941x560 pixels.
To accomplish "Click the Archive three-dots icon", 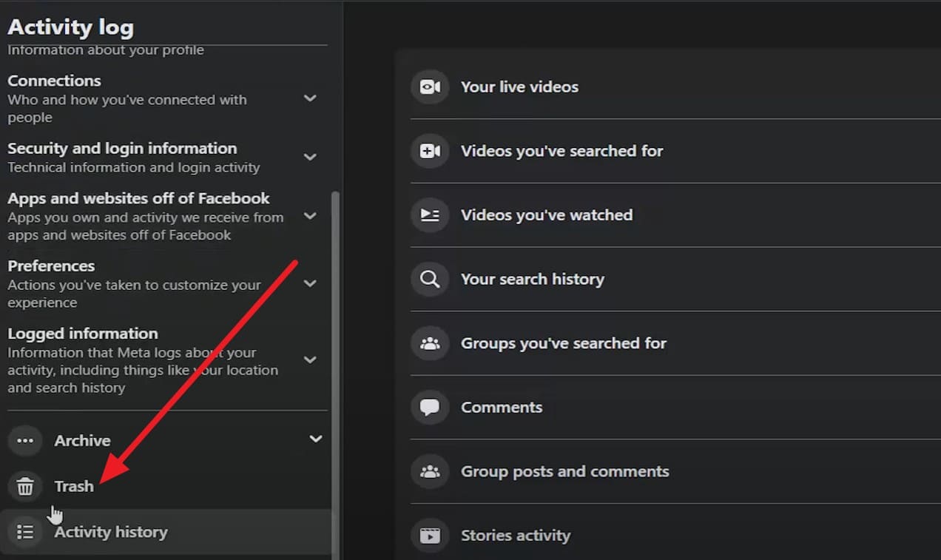I will pyautogui.click(x=25, y=441).
